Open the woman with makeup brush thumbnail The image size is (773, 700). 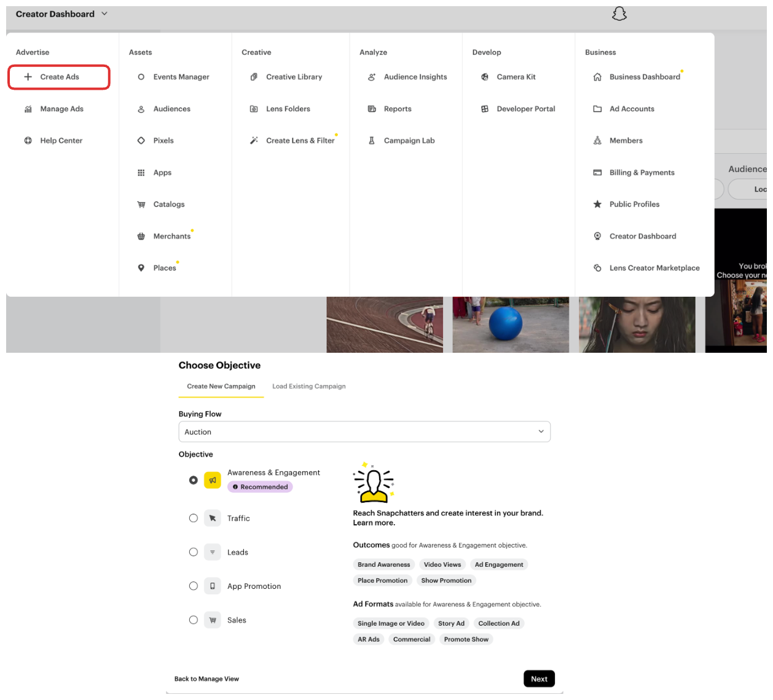(x=637, y=324)
